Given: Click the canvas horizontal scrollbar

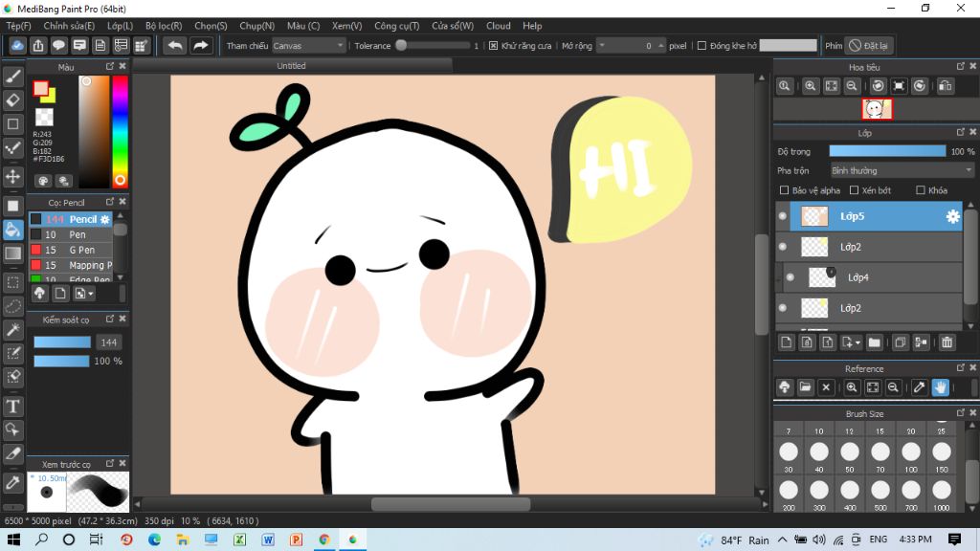Looking at the screenshot, I should [x=450, y=503].
